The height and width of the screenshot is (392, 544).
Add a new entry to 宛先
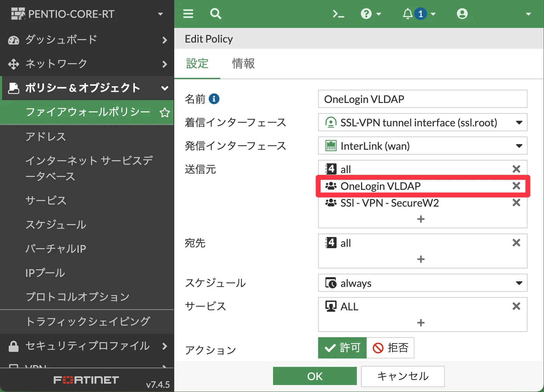421,259
